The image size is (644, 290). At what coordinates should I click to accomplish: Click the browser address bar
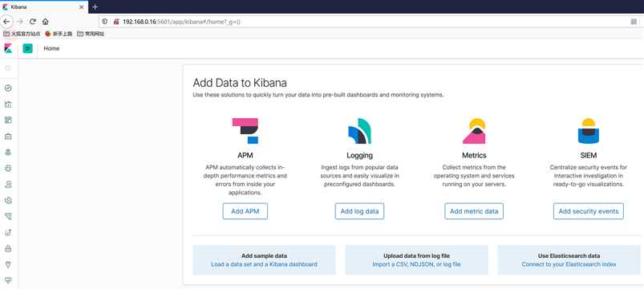click(366, 22)
